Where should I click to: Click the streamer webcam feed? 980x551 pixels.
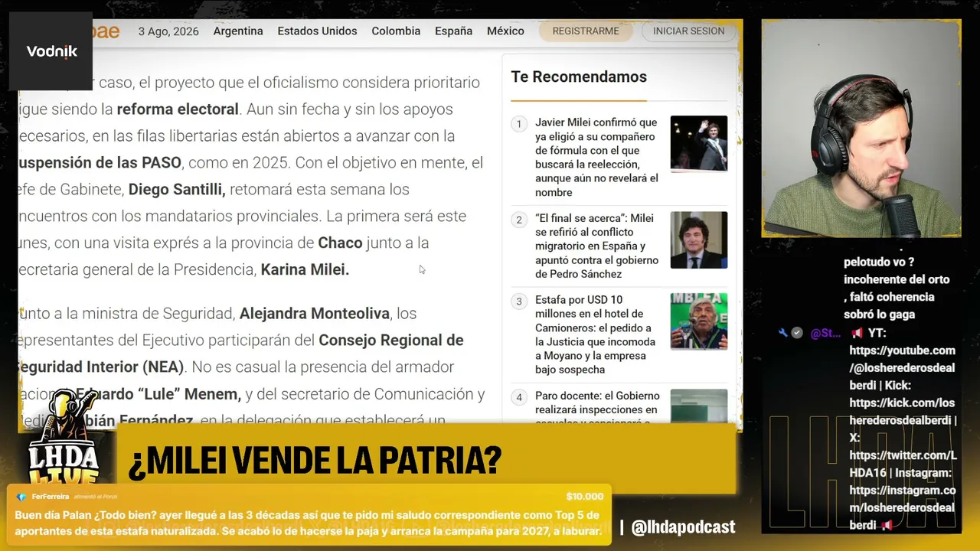[x=861, y=128]
